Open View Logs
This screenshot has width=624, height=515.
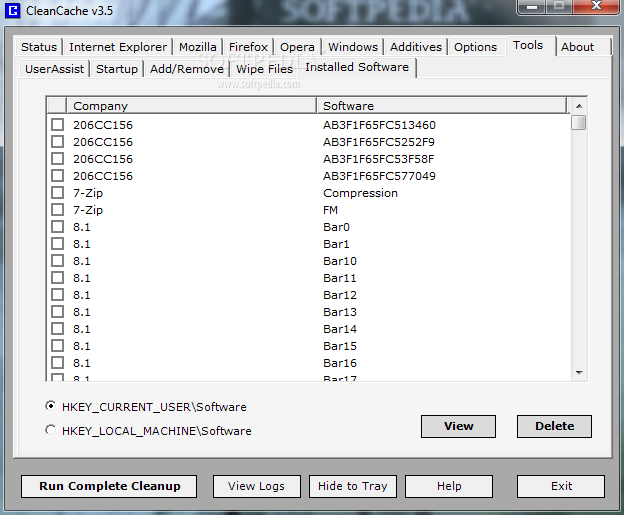[257, 486]
